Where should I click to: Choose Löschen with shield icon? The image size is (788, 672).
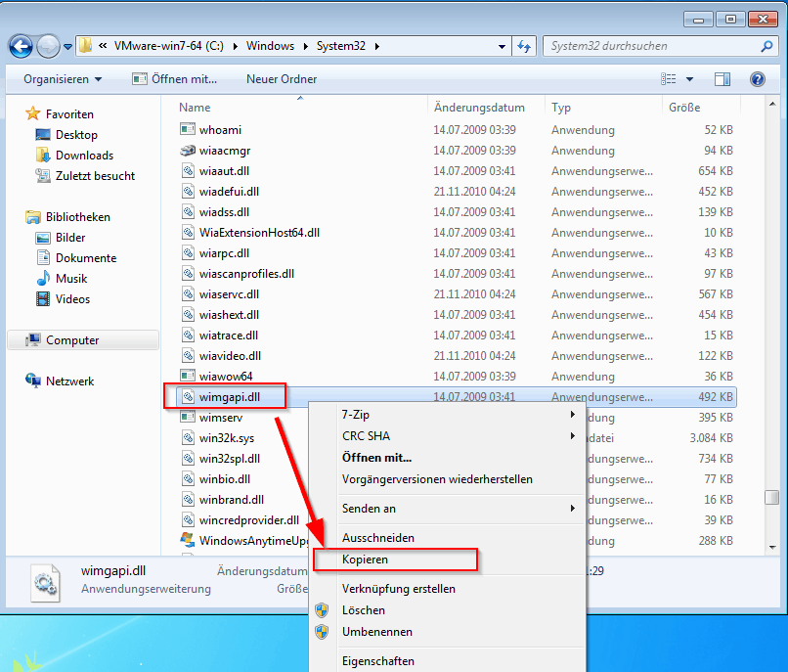[448, 610]
